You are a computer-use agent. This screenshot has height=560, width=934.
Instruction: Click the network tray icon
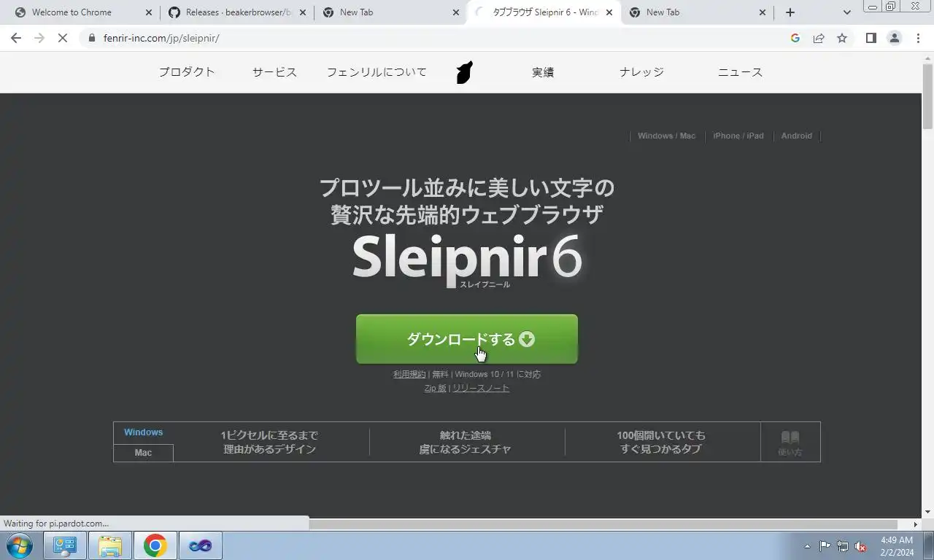tap(843, 546)
